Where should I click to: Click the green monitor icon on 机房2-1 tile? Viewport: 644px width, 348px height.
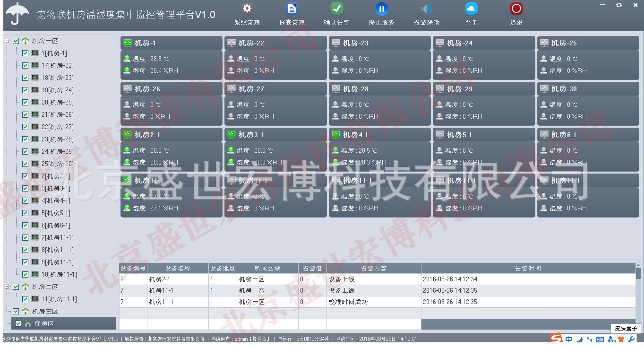(x=127, y=134)
